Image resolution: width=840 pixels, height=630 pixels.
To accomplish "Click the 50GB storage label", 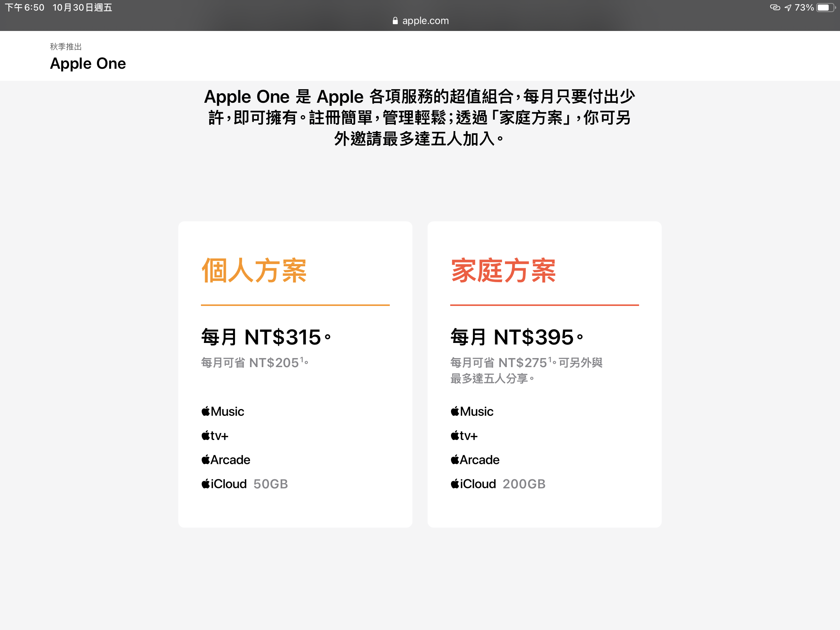I will [x=271, y=484].
